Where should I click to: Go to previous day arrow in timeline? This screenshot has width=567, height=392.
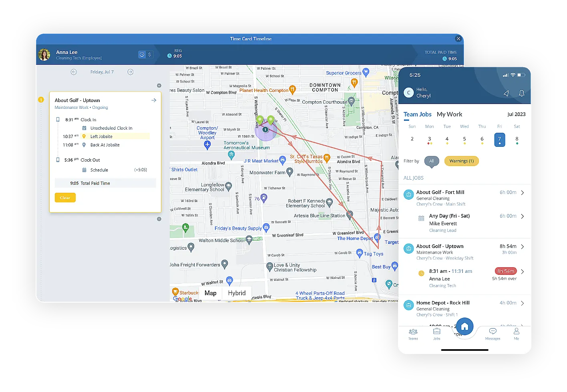[x=74, y=72]
